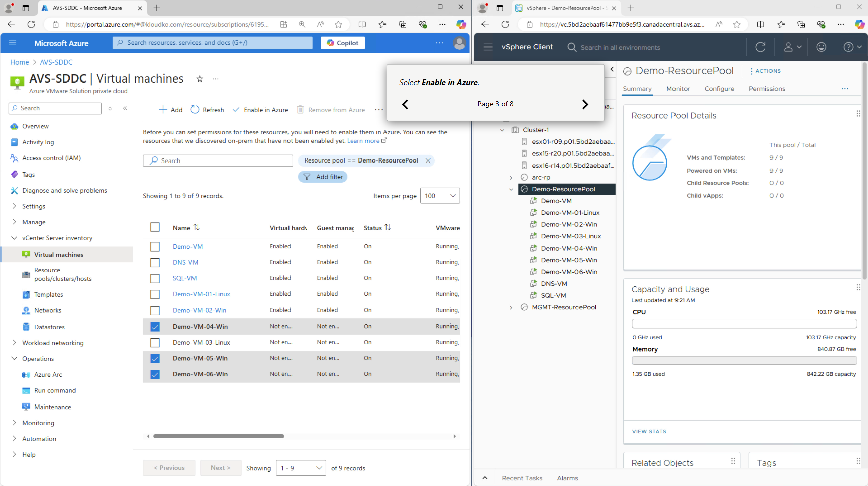The width and height of the screenshot is (868, 486).
Task: Click the CPU usage bar
Action: pos(744,323)
